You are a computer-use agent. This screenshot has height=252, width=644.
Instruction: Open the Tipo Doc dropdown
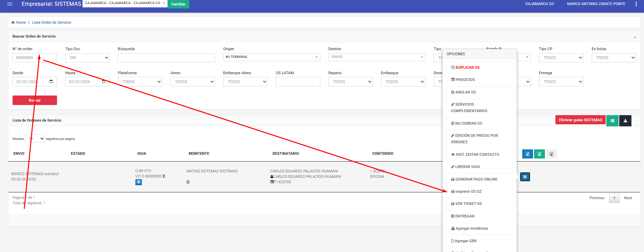coord(87,58)
